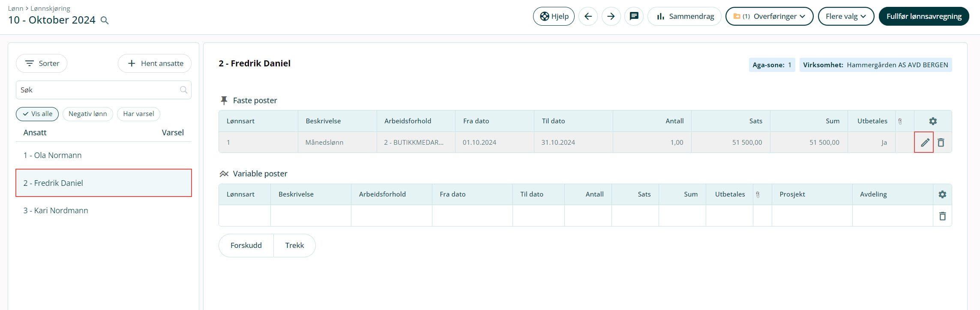Click the Forskudd button
The image size is (980, 310).
pos(246,245)
